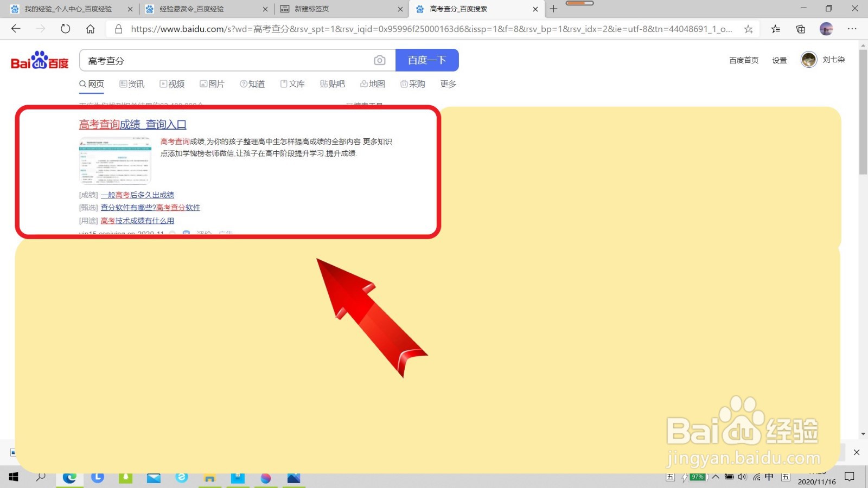Click the taskbar date 2020/11/16

pyautogui.click(x=816, y=481)
